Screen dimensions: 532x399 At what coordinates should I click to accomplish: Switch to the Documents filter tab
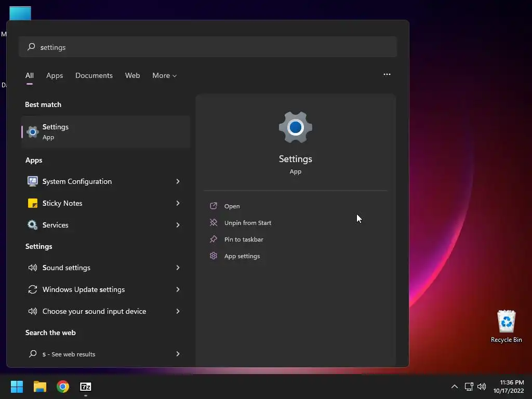(x=94, y=75)
